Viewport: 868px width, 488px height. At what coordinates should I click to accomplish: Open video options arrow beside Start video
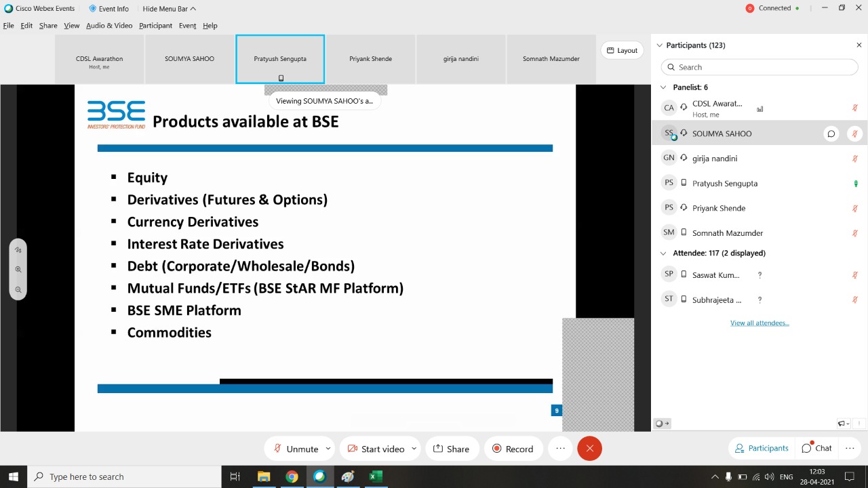(414, 448)
